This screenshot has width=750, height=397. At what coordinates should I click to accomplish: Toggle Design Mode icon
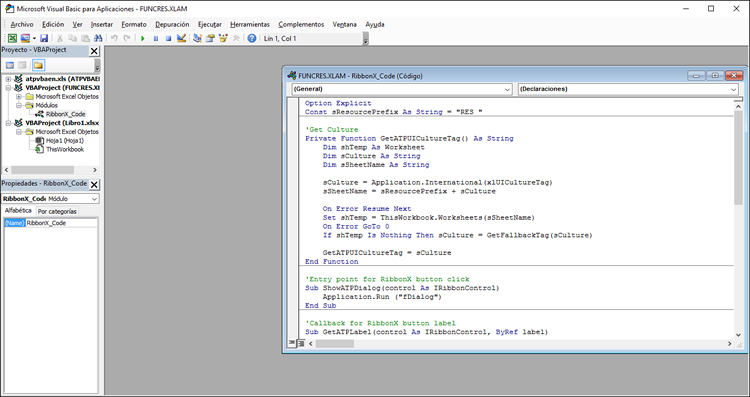tap(181, 38)
